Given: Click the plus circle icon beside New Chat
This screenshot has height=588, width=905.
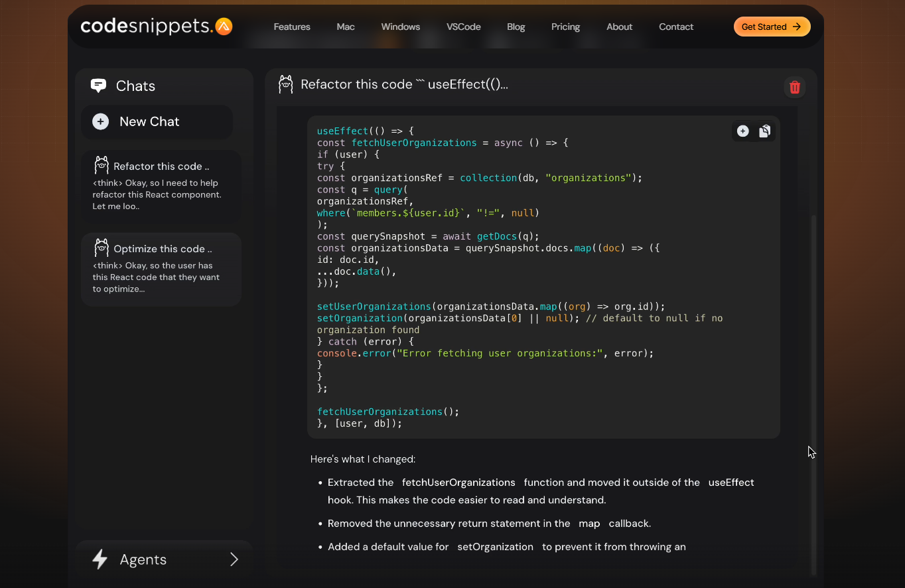Looking at the screenshot, I should pos(101,121).
